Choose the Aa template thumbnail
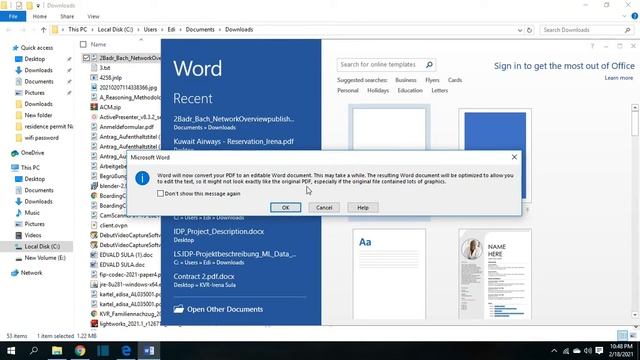This screenshot has height=360, width=640. coord(389,274)
